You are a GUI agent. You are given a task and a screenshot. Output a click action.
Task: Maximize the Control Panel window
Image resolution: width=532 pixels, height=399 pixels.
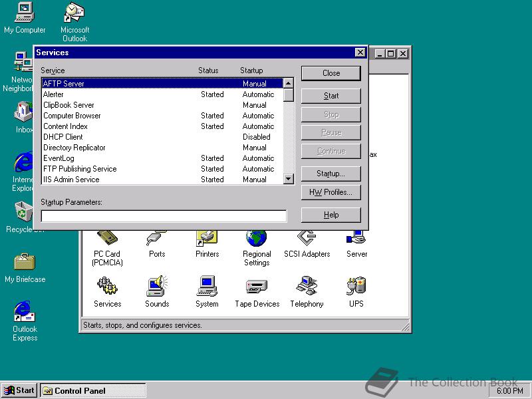[390, 54]
